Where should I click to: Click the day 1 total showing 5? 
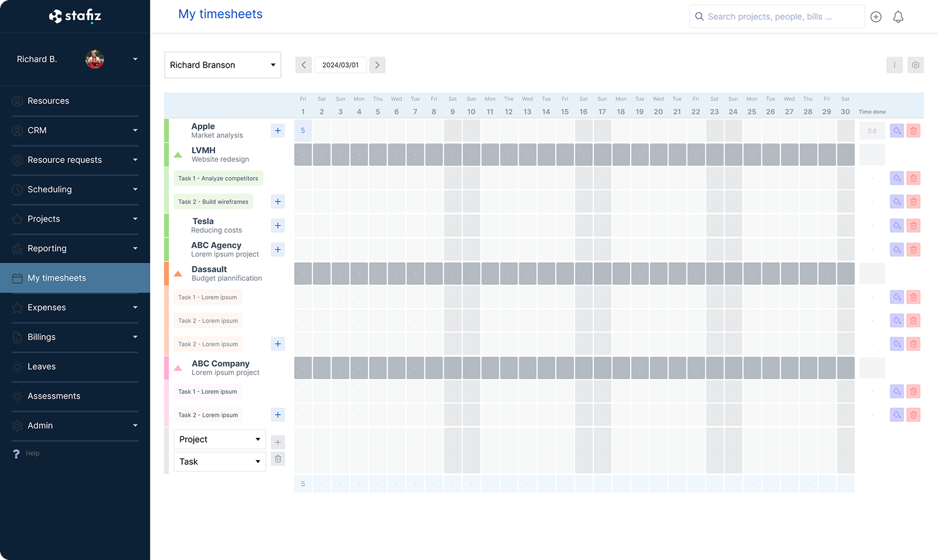[303, 484]
